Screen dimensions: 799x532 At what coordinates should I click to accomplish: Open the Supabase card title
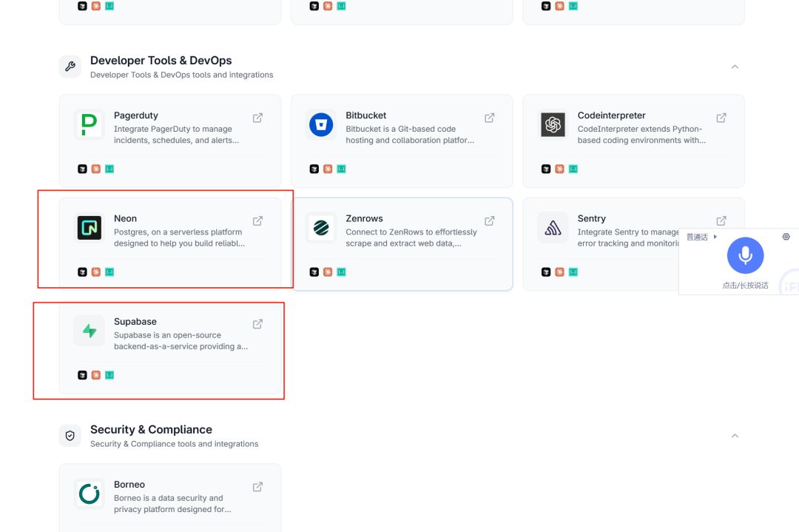[135, 322]
